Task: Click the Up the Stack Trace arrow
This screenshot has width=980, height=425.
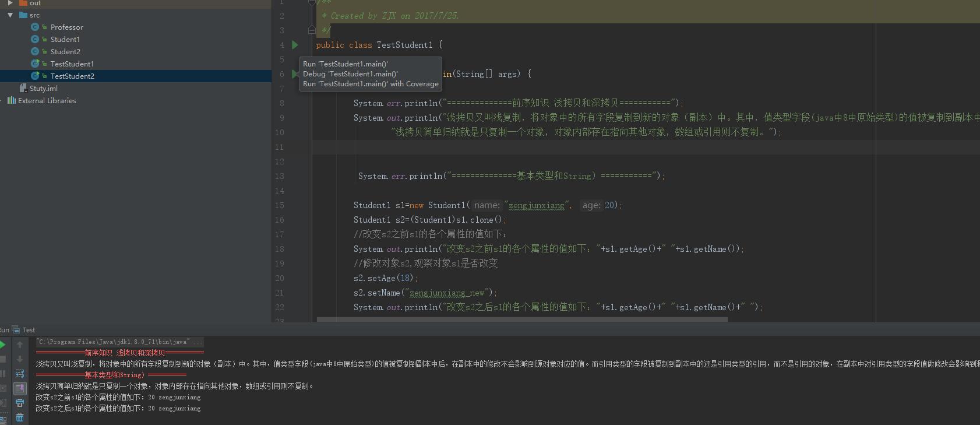Action: click(x=20, y=345)
